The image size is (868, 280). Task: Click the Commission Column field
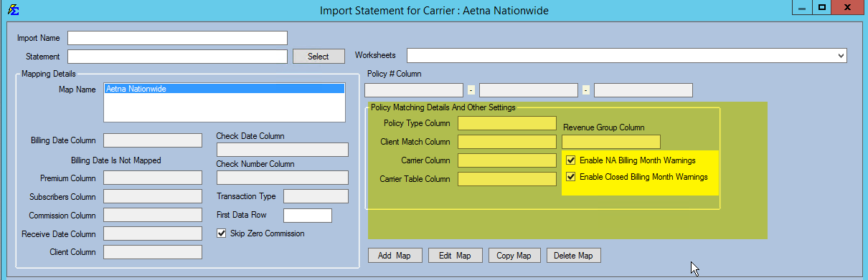(x=153, y=215)
